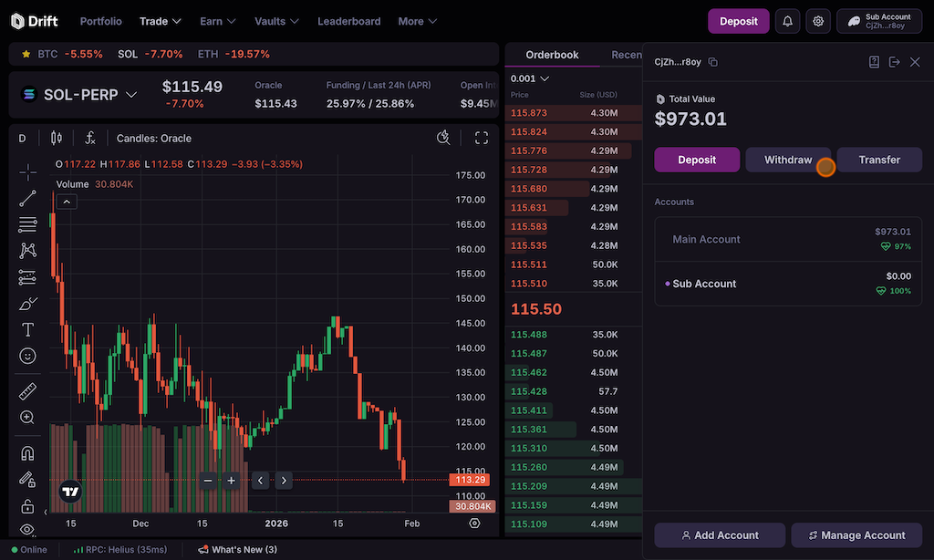Expand the SOL-PERP market selector
Image resolution: width=934 pixels, height=560 pixels.
(x=78, y=94)
